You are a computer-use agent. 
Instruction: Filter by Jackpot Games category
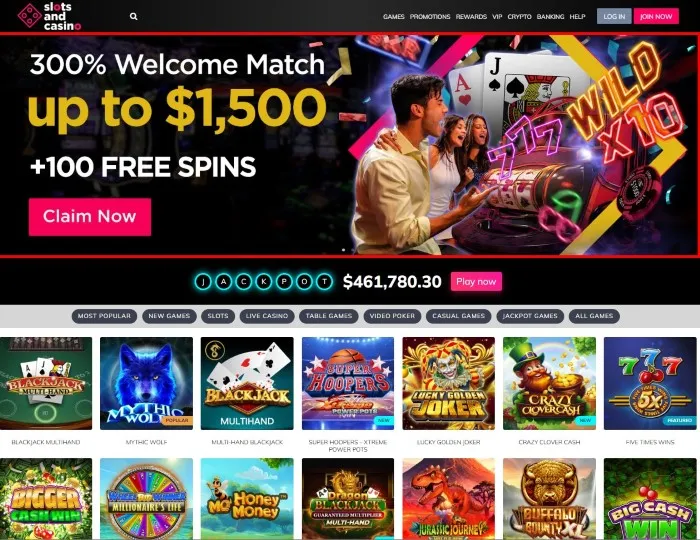click(x=530, y=316)
